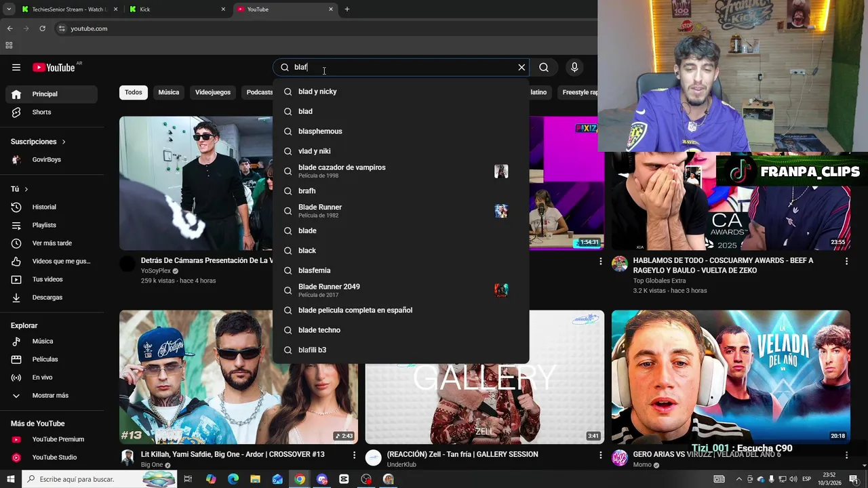Open Chrome from the taskbar
Screen dimensions: 868x488
(x=300, y=479)
